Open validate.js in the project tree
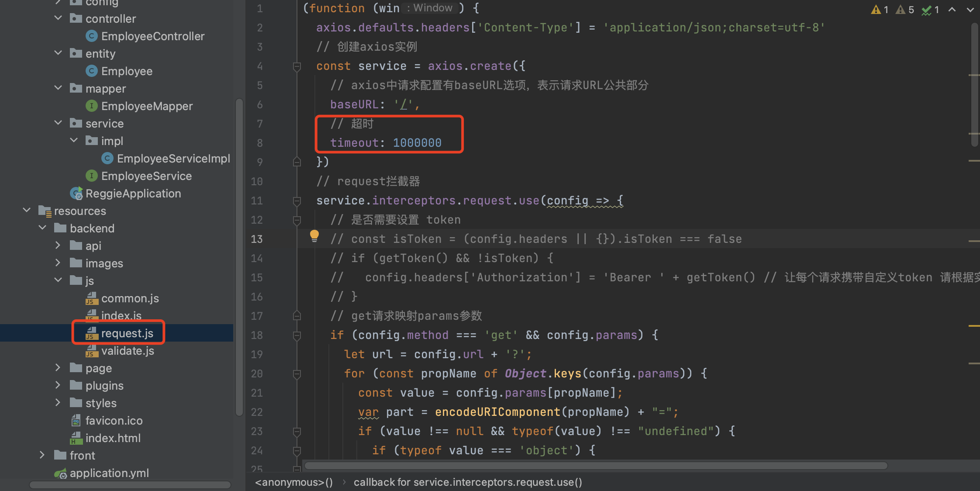Viewport: 980px width, 491px height. tap(127, 351)
